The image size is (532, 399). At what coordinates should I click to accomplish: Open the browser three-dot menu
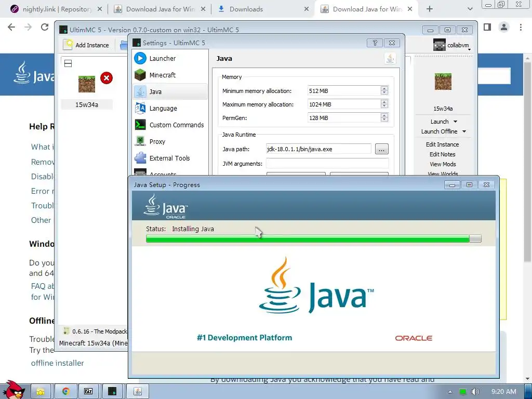(x=521, y=27)
